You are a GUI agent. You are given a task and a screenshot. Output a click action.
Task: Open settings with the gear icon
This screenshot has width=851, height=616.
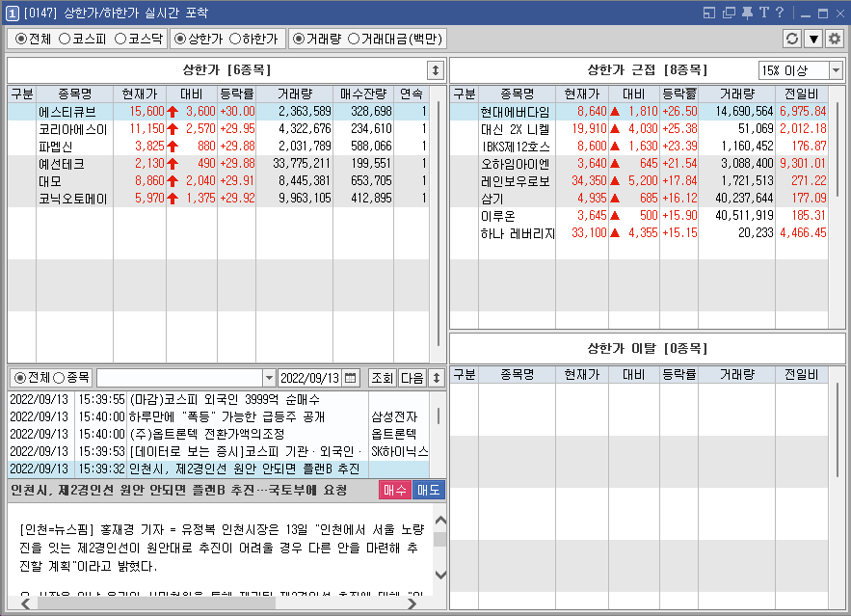tap(835, 39)
